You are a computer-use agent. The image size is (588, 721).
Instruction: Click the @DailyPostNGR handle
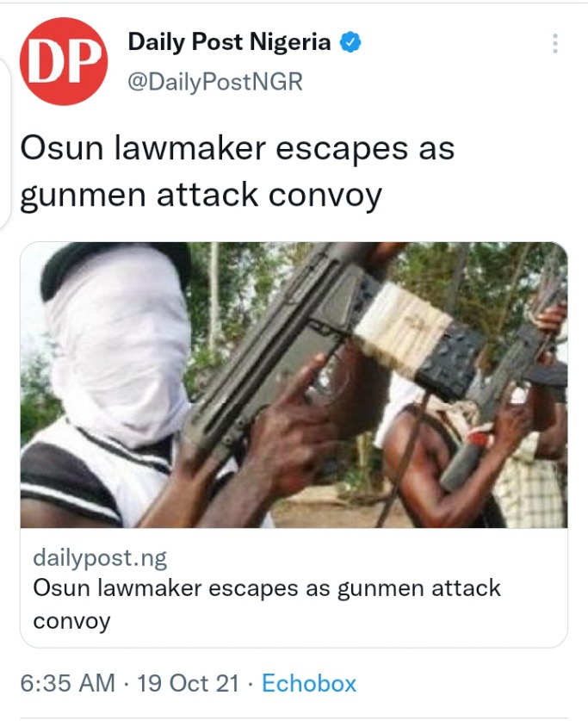pos(215,82)
